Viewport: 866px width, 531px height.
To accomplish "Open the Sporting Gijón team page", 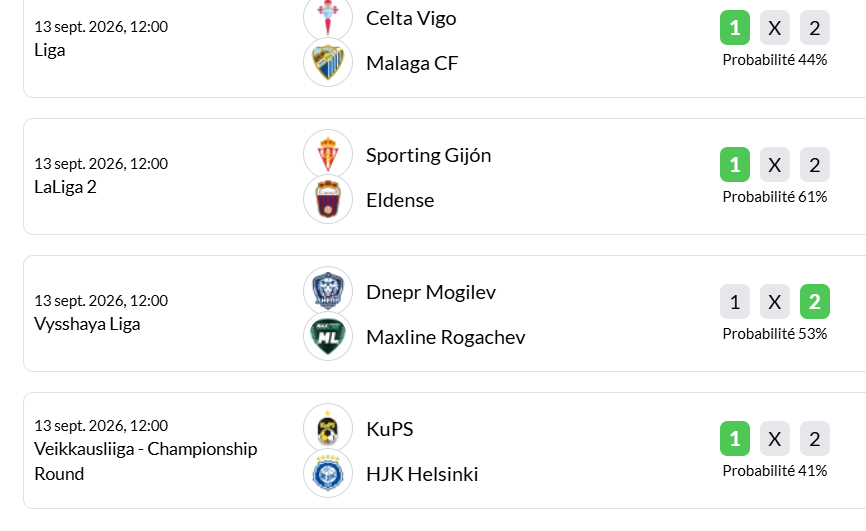I will click(x=429, y=156).
